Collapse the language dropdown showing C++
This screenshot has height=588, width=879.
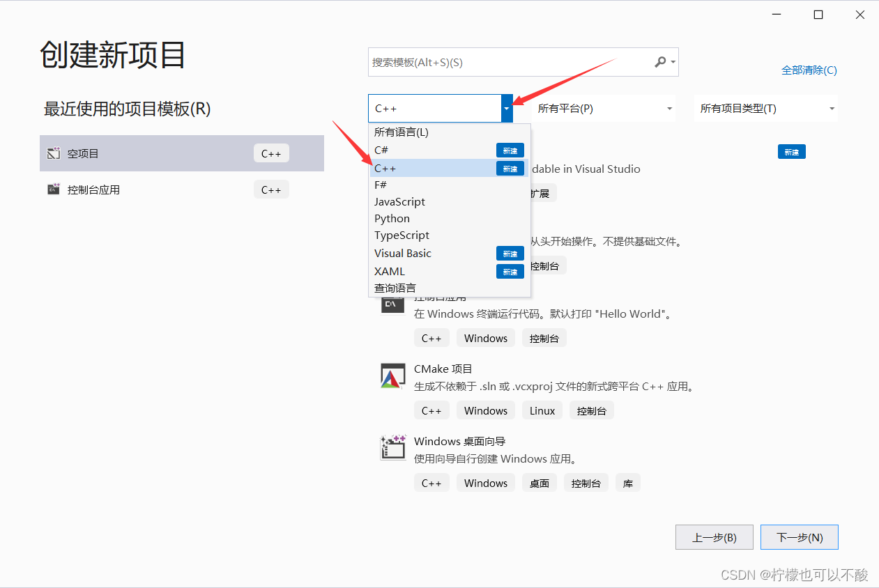tap(506, 108)
